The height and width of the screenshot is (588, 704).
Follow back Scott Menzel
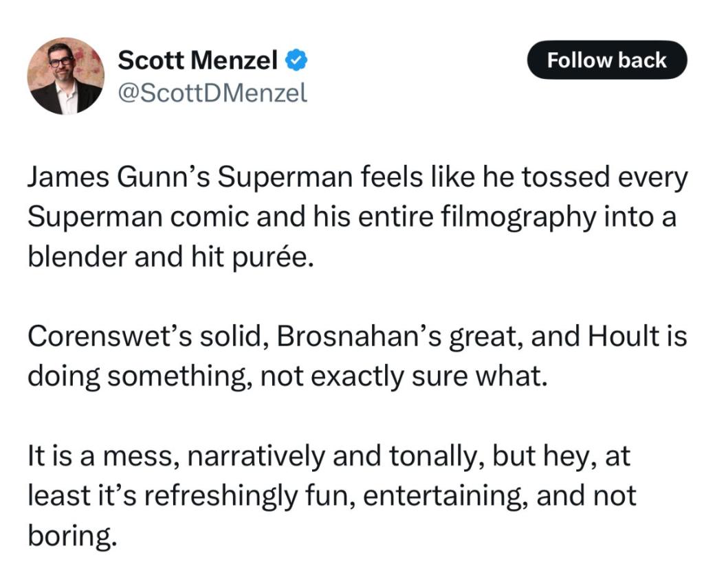point(607,60)
